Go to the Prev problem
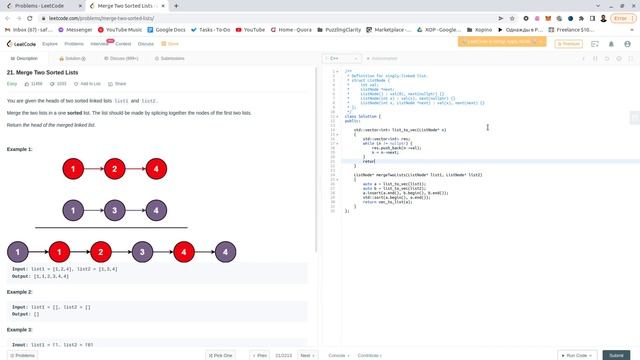 click(x=260, y=356)
